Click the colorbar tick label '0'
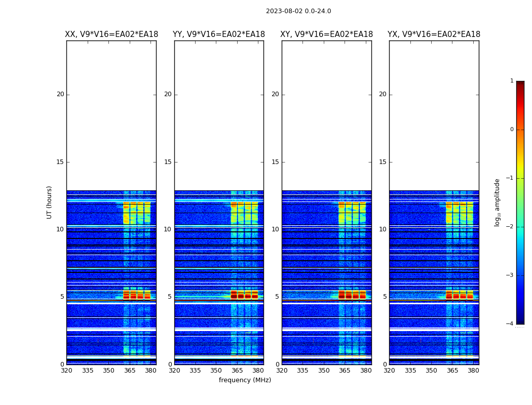Image resolution: width=532 pixels, height=405 pixels. (512, 130)
